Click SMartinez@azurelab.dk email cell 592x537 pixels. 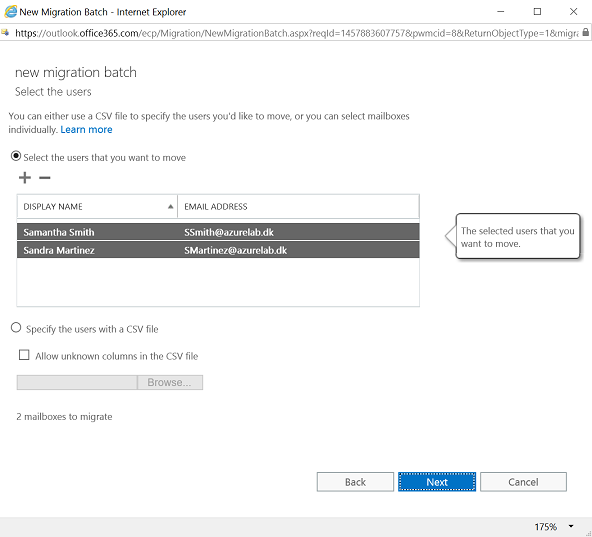[x=236, y=250]
